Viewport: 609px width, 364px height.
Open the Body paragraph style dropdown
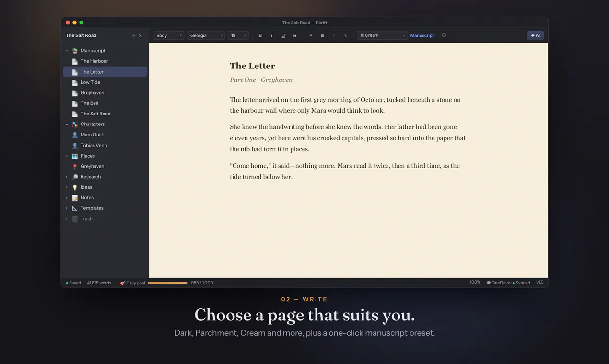click(x=169, y=35)
